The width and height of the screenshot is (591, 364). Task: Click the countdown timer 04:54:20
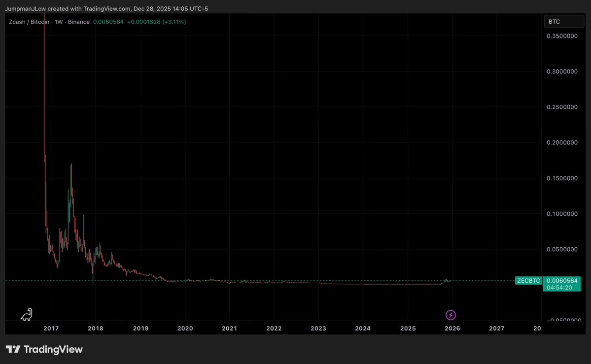tap(559, 288)
